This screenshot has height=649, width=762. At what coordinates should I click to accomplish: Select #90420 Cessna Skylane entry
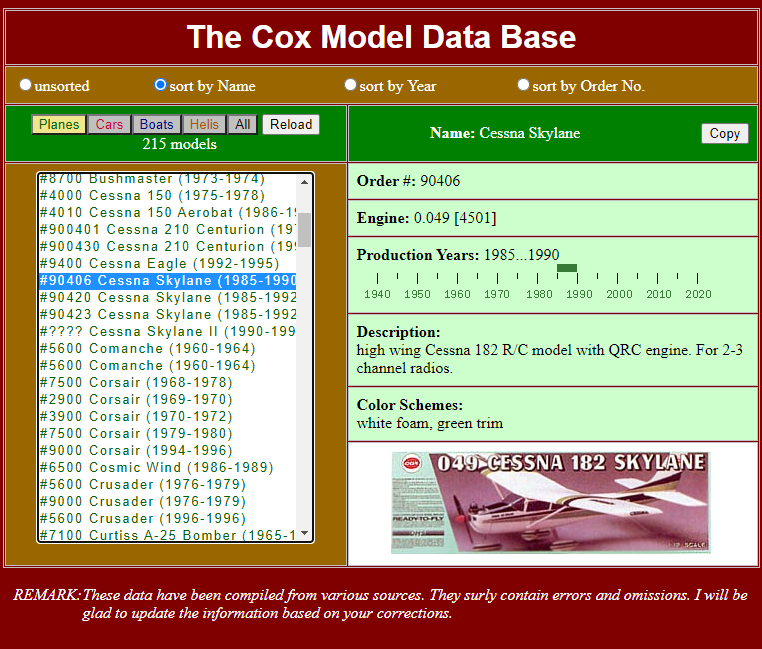click(x=168, y=298)
